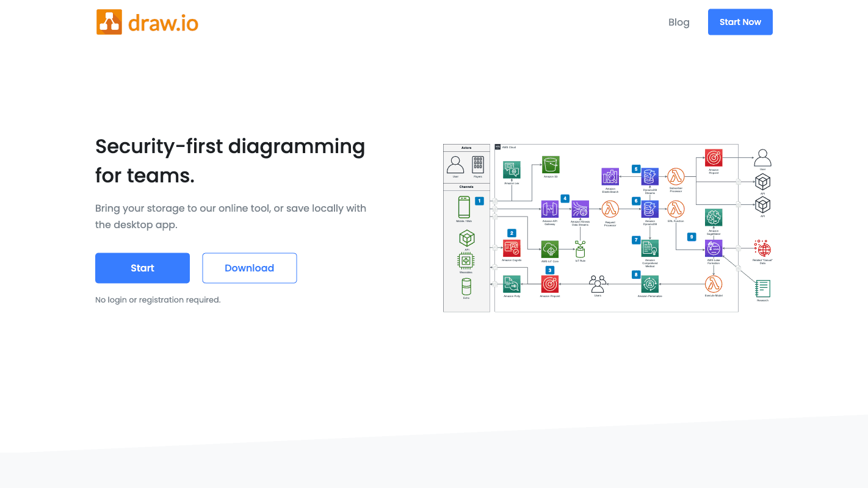Image resolution: width=868 pixels, height=488 pixels.
Task: Click the draw.io orange logo icon
Action: pos(109,22)
